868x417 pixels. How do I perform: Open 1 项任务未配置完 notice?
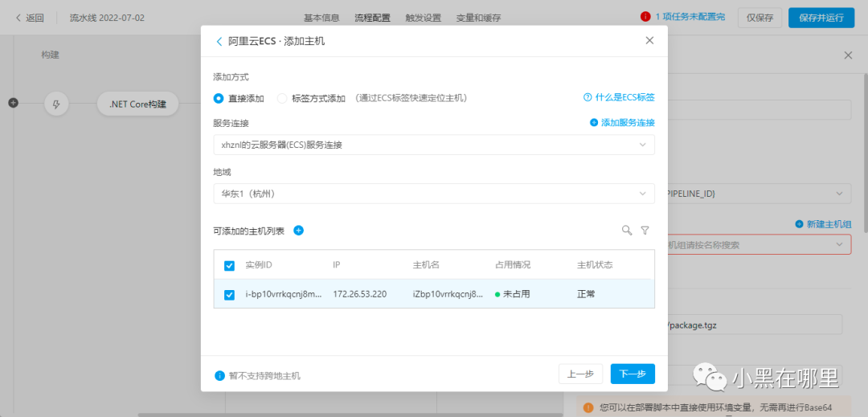[690, 17]
